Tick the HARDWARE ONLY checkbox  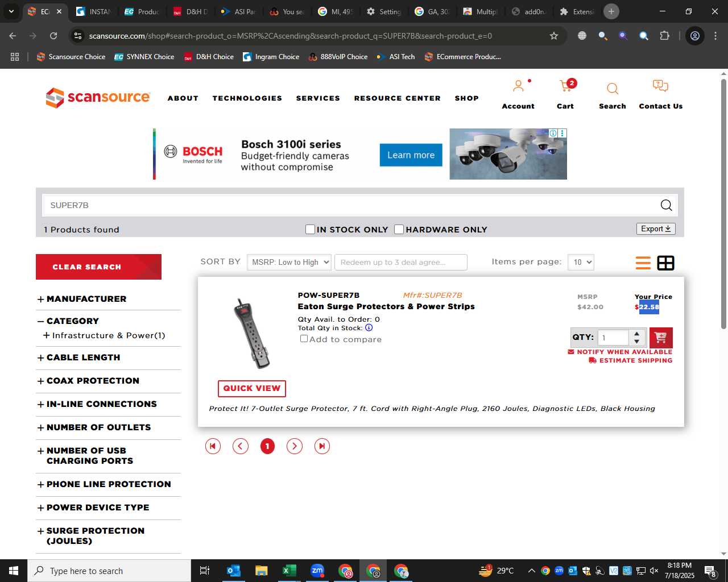pyautogui.click(x=399, y=229)
